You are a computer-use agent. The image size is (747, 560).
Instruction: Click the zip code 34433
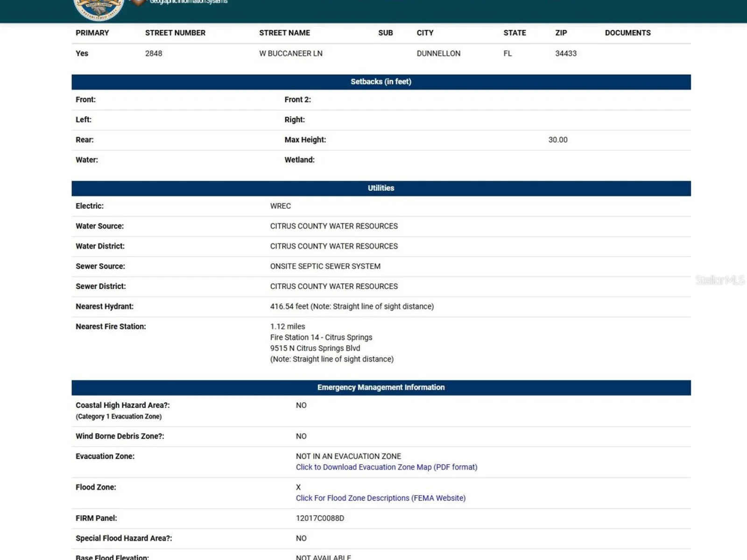click(566, 53)
